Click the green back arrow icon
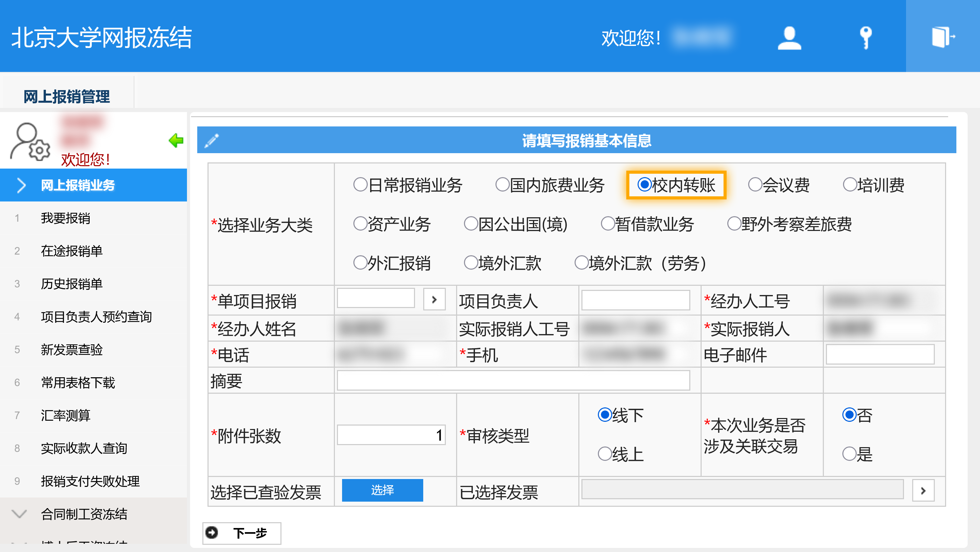Viewport: 980px width, 552px height. (176, 140)
